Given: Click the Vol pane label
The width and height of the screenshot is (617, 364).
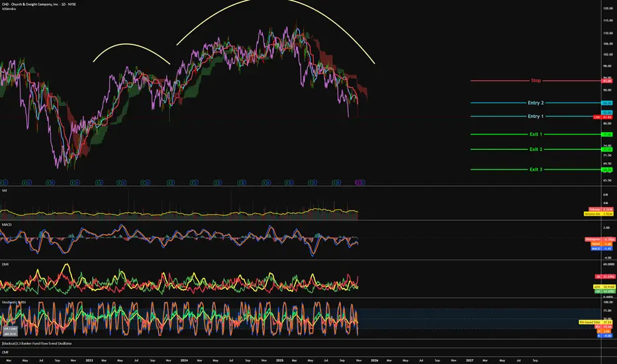Looking at the screenshot, I should 3,189.
